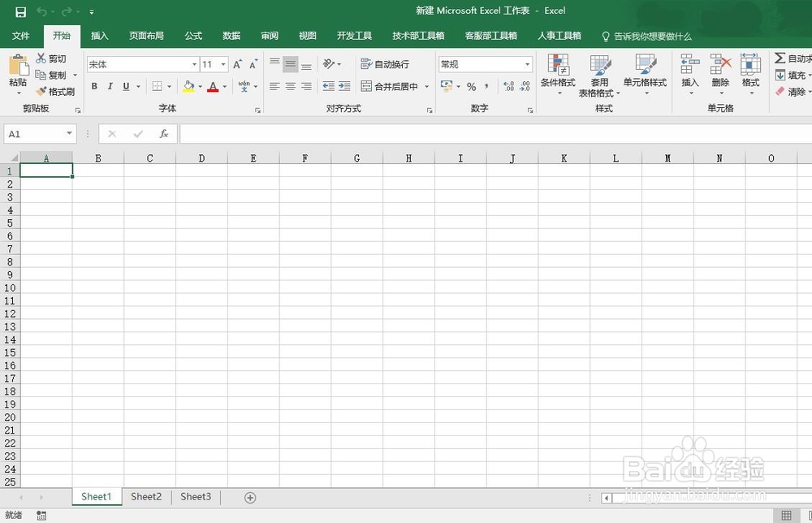Viewport: 812px width, 523px height.
Task: Open Font group dialog launcher
Action: (x=257, y=110)
